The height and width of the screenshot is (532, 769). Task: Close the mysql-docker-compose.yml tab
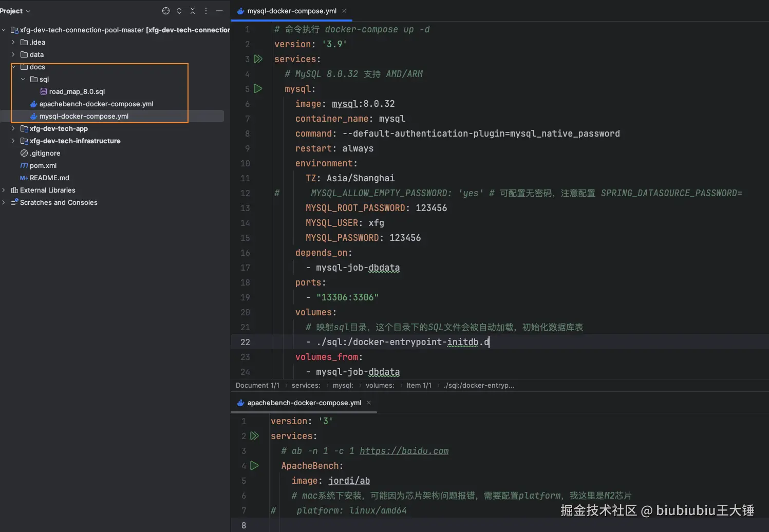click(344, 11)
